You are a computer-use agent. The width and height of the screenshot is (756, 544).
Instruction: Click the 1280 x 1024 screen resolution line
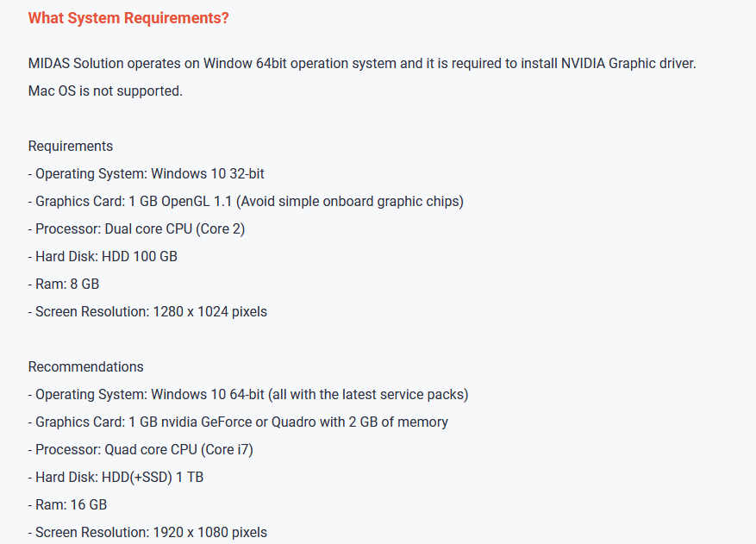tap(147, 312)
